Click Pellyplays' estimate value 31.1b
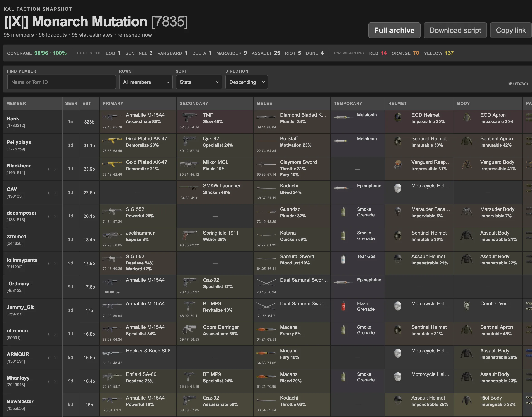Screen dimensions: 532x417 [x=89, y=145]
